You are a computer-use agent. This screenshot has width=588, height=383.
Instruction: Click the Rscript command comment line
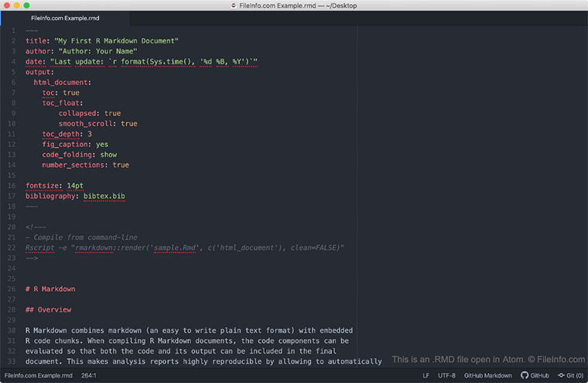click(x=184, y=248)
